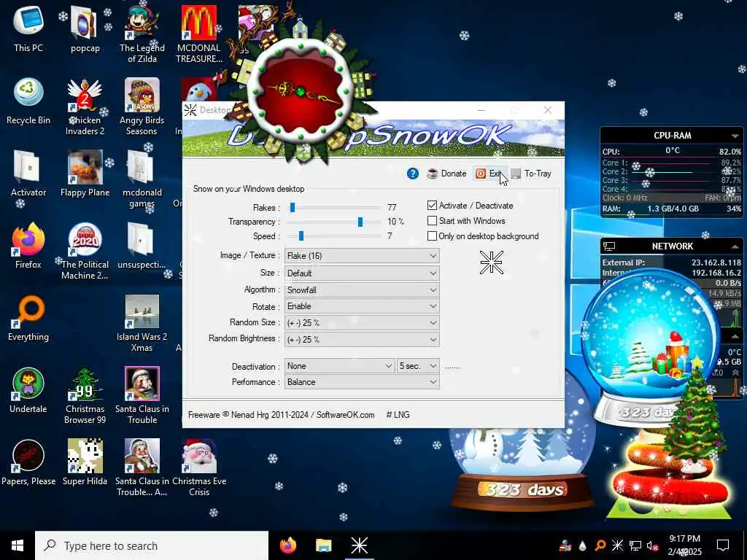Screen dimensions: 747x560
Task: Select the Chicken Invaders 2 shortcut
Action: pyautogui.click(x=85, y=107)
